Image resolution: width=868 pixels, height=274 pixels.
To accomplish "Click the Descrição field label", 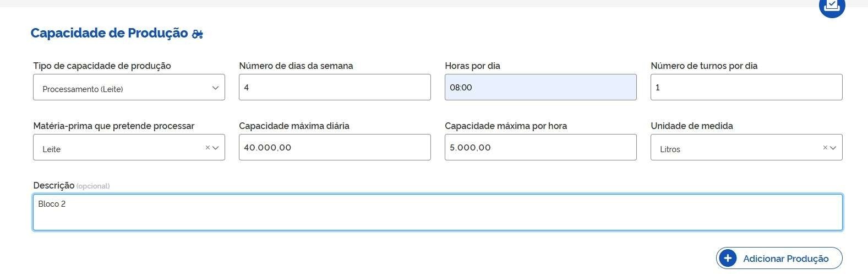I will click(x=53, y=185).
